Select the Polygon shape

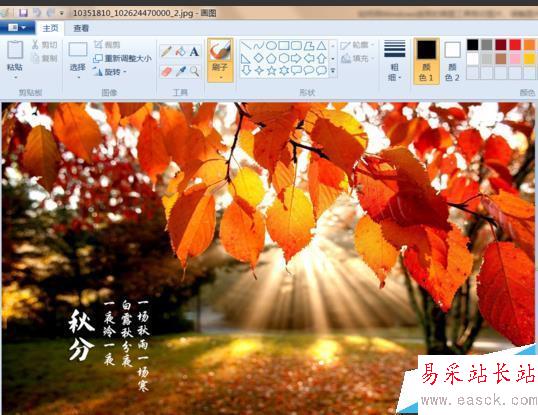click(x=309, y=46)
